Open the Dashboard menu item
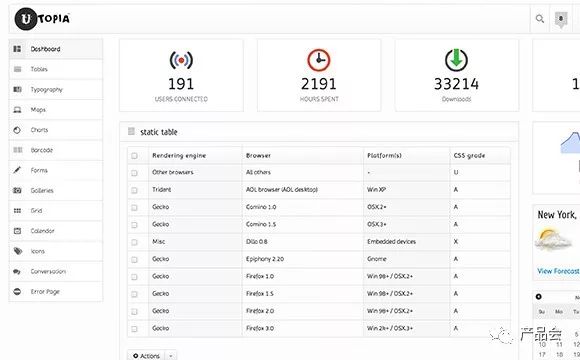580x360 pixels. (56, 49)
